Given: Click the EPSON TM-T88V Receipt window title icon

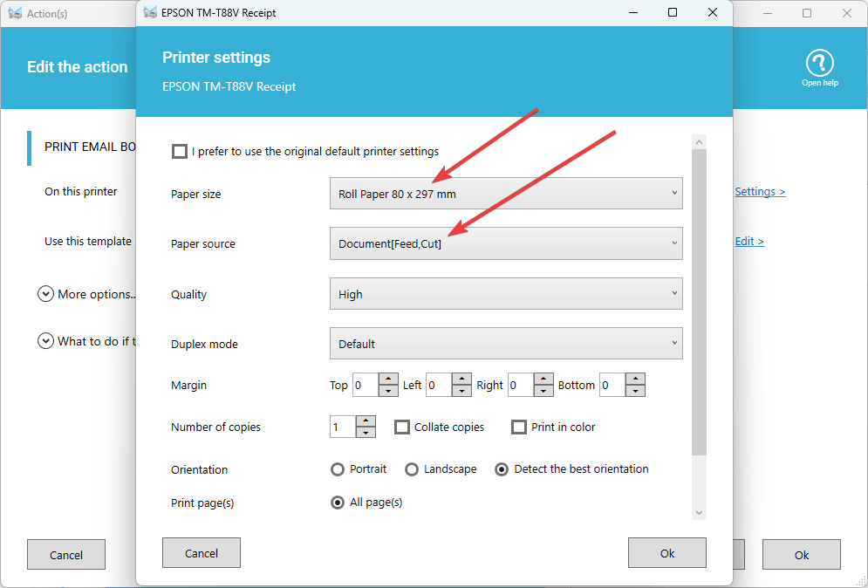Looking at the screenshot, I should coord(150,13).
